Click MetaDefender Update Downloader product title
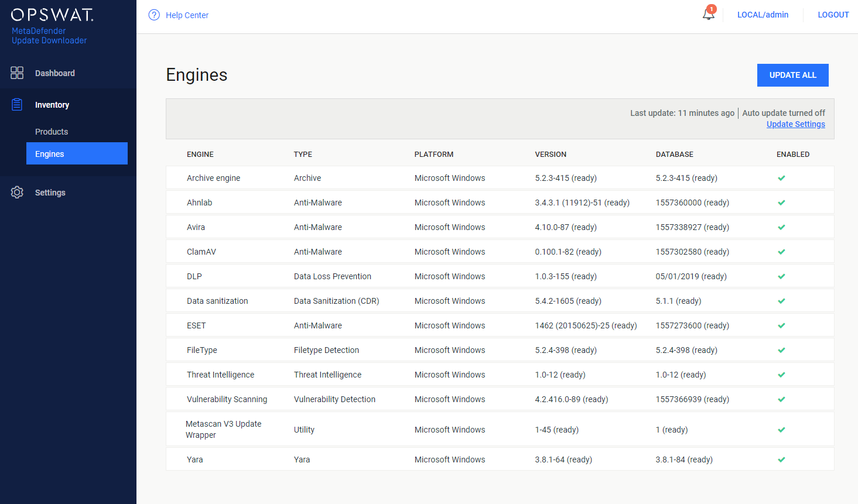 (49, 36)
